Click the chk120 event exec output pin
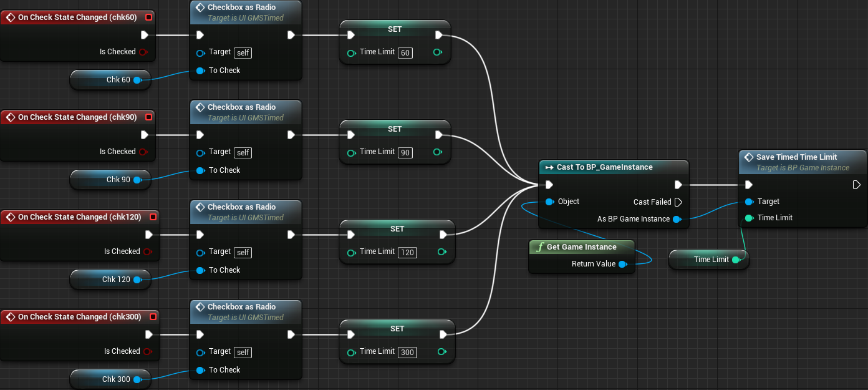 (x=149, y=235)
